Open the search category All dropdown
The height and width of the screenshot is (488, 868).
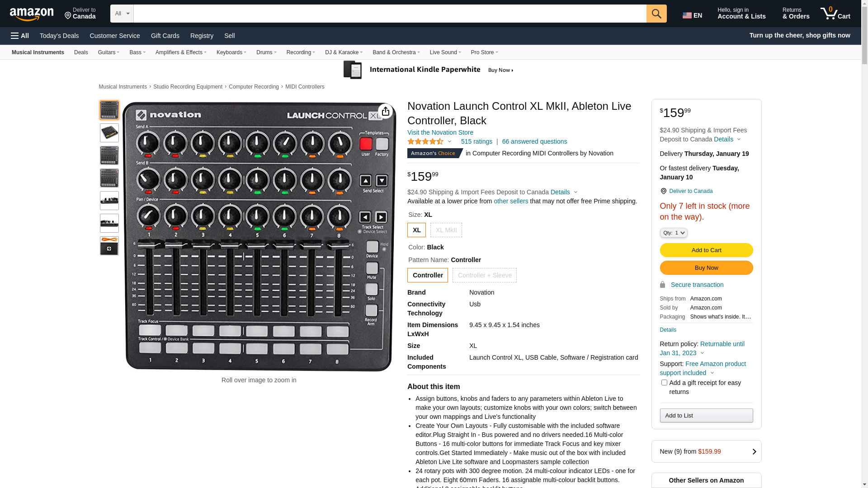[x=122, y=14]
